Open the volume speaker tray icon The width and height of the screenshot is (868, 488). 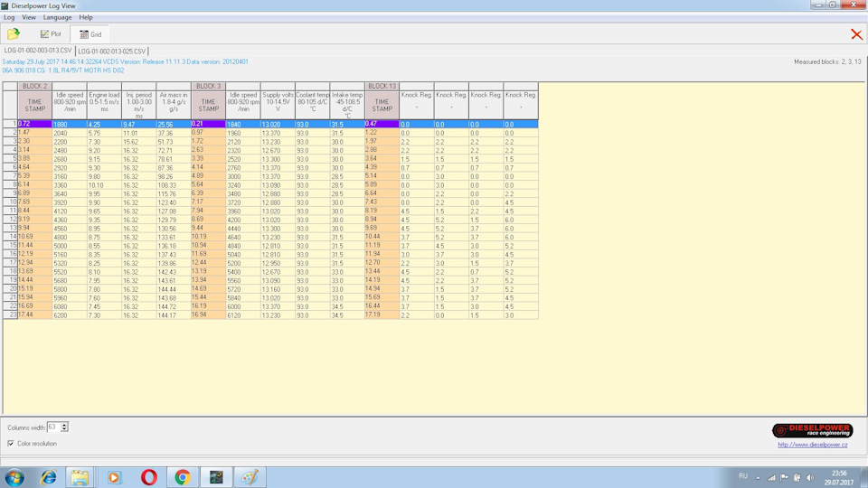(810, 477)
